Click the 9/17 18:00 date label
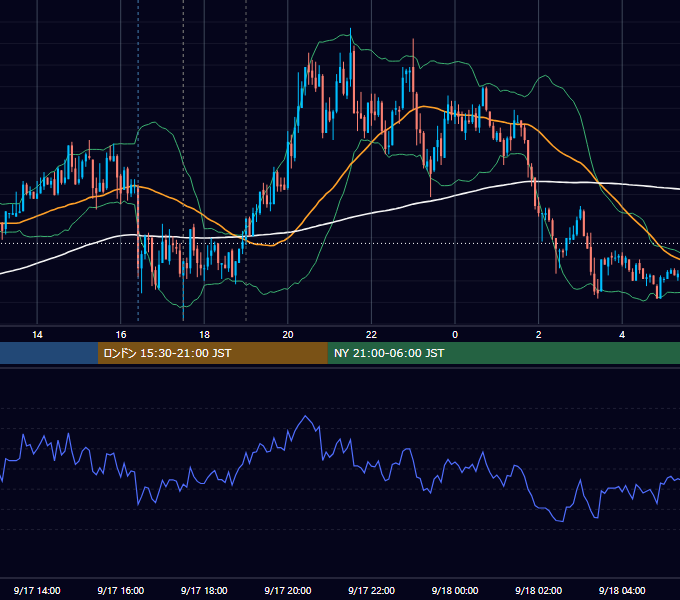 [204, 590]
